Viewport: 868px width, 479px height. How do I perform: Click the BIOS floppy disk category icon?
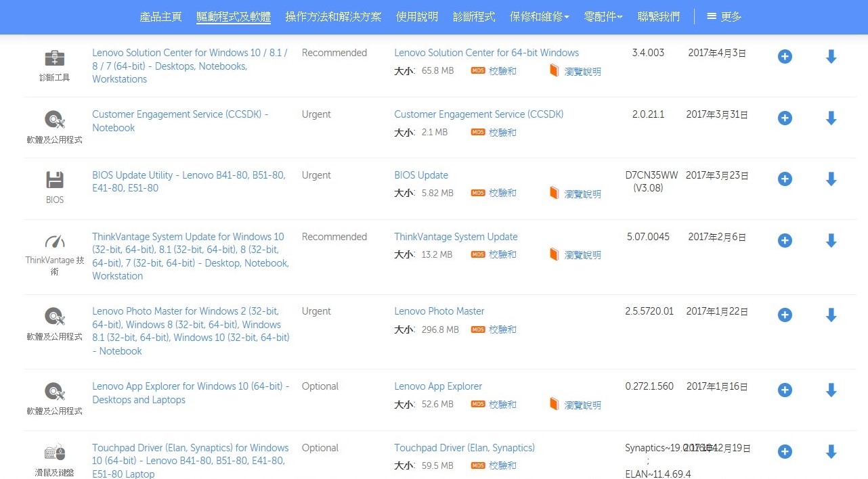tap(55, 180)
